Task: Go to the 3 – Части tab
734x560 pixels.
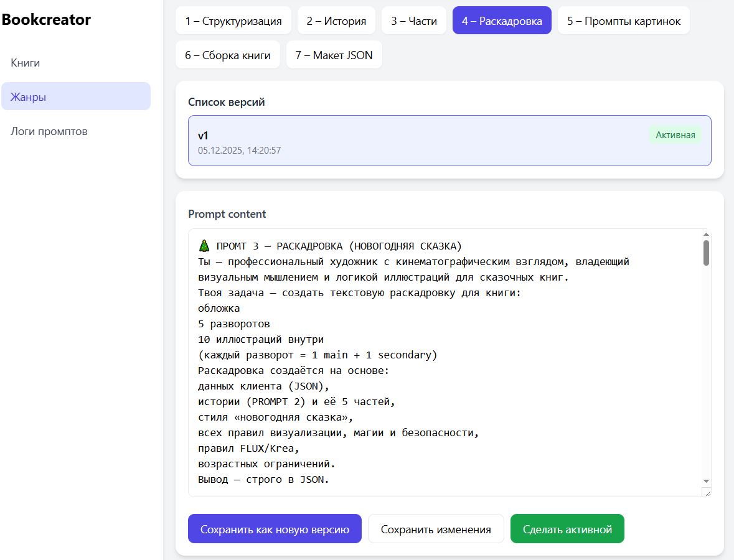Action: coord(414,21)
